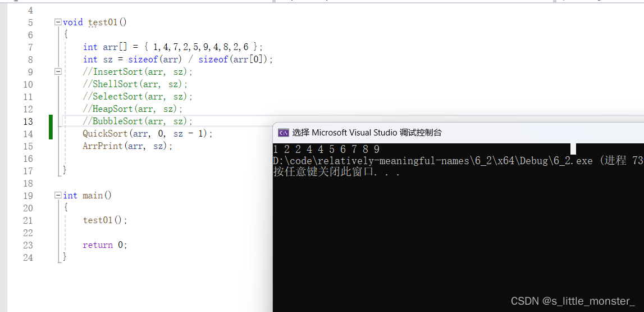Image resolution: width=644 pixels, height=312 pixels.
Task: Click the int sz = sizeof line
Action: click(x=178, y=59)
